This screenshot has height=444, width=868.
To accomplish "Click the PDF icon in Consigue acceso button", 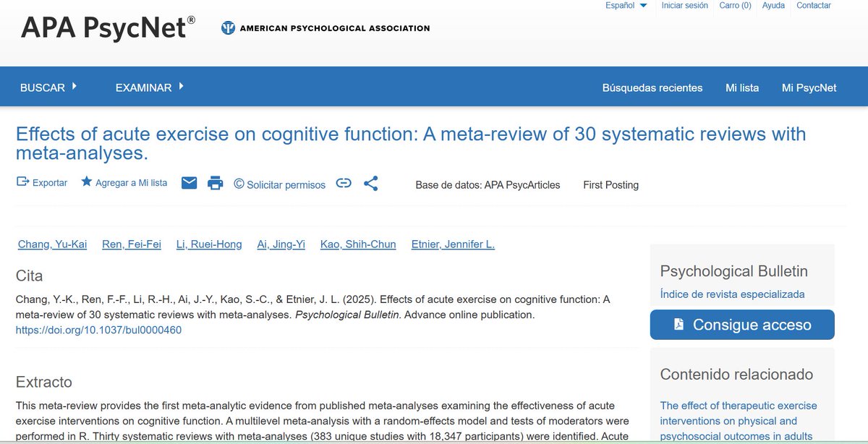I will [678, 325].
